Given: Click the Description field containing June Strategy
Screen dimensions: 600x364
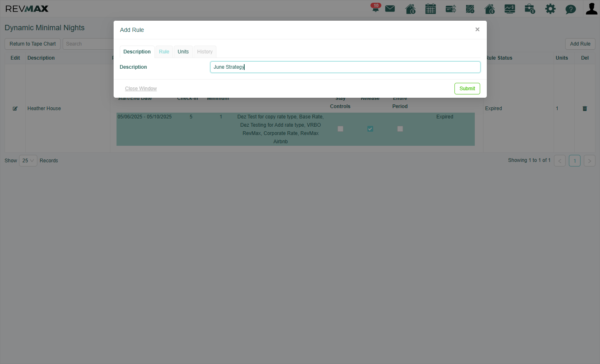Looking at the screenshot, I should tap(345, 67).
